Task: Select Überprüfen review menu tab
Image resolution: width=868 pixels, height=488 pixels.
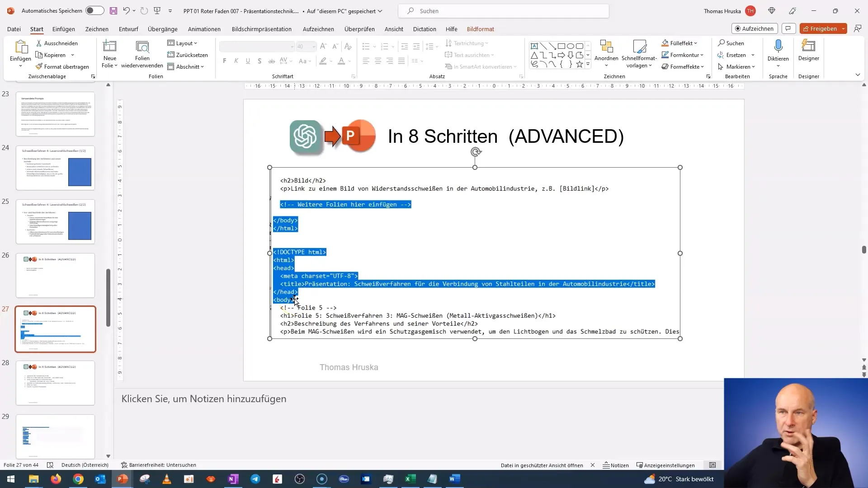Action: (x=359, y=28)
